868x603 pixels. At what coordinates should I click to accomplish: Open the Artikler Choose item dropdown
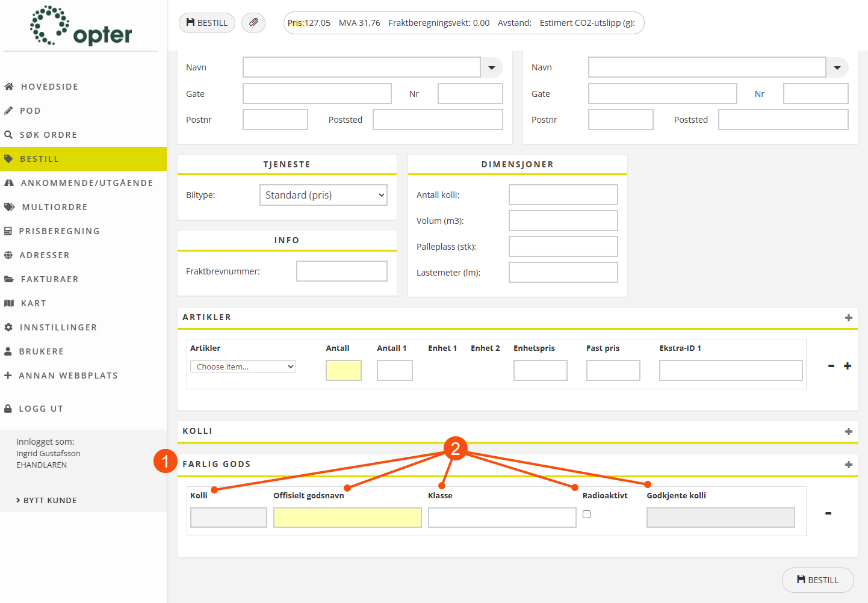pos(243,366)
